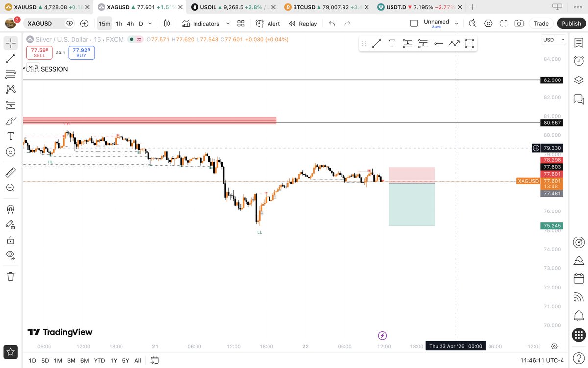Expand the Unnamed layout dropdown arrow
Image resolution: width=588 pixels, height=368 pixels.
click(x=457, y=24)
